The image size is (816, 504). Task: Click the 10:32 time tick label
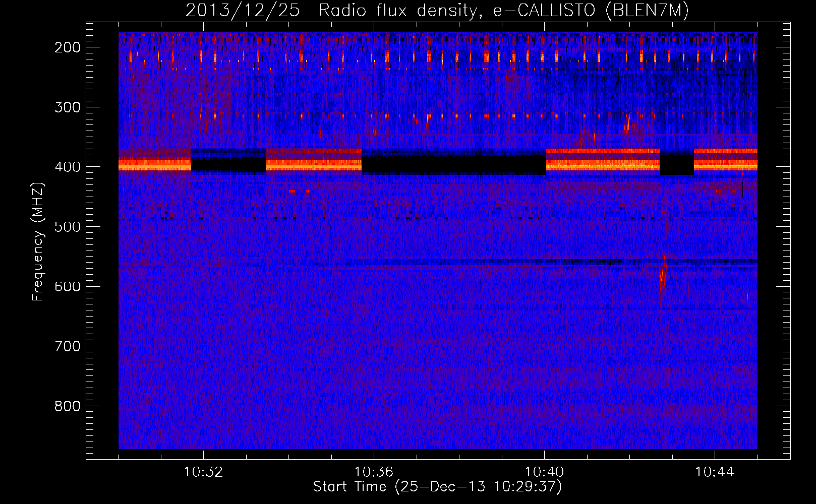pyautogui.click(x=203, y=472)
